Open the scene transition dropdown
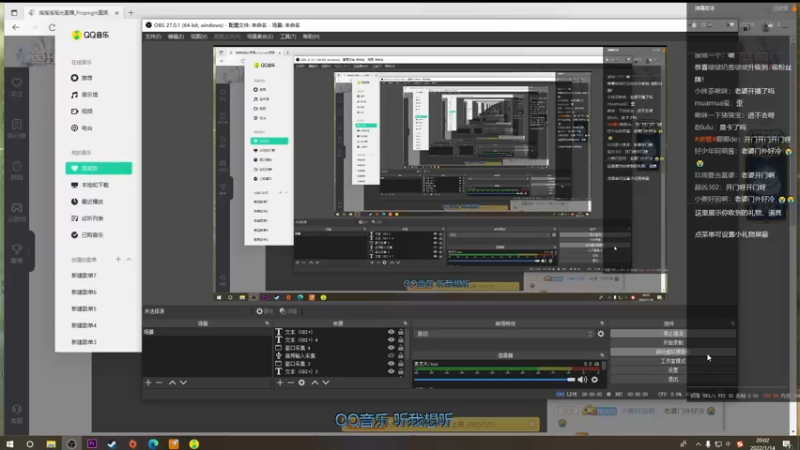The image size is (800, 450). pos(504,334)
